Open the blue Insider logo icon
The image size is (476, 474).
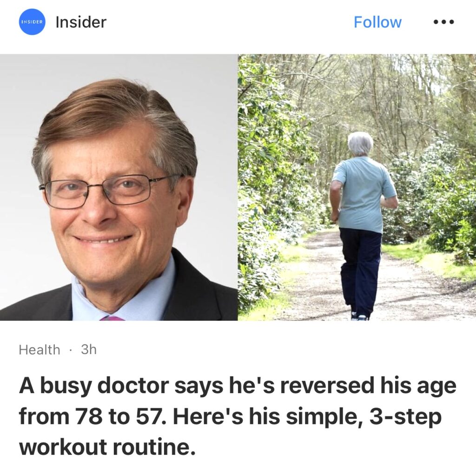coord(32,22)
